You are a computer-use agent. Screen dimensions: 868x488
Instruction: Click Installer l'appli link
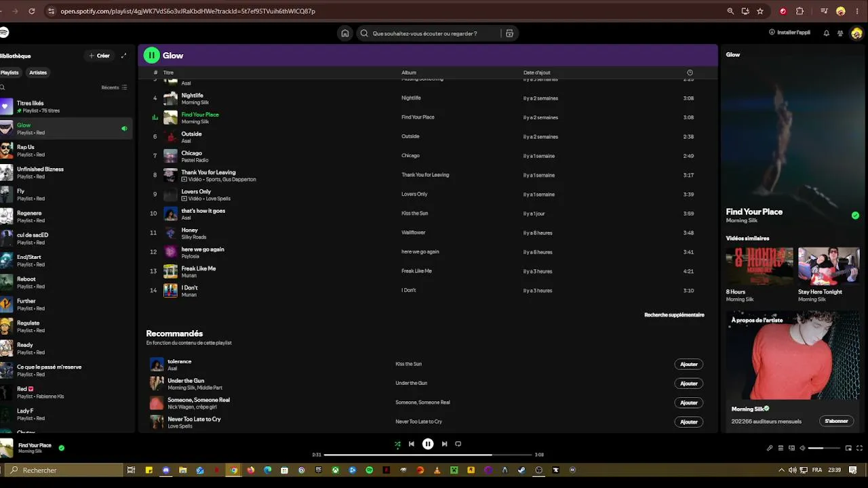coord(789,33)
